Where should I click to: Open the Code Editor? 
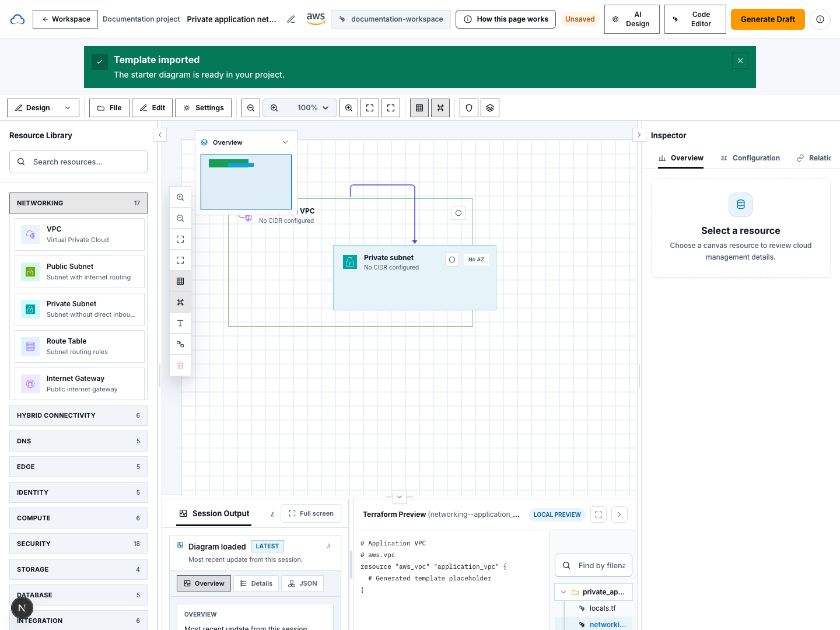(695, 19)
